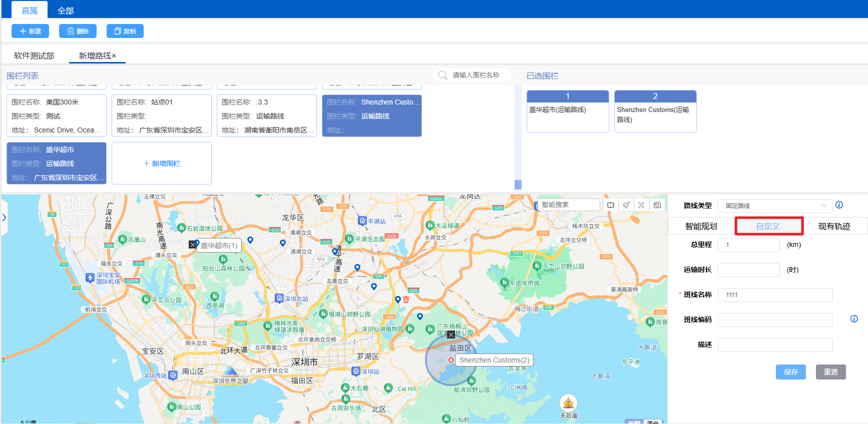Click the 班线编码 input field
The height and width of the screenshot is (424, 868).
tap(775, 319)
